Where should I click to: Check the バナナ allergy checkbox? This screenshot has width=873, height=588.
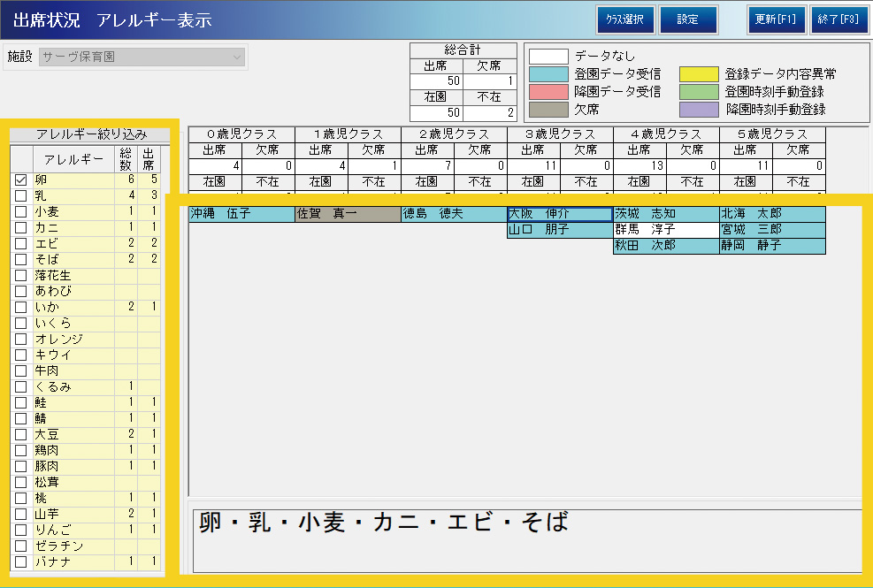21,561
